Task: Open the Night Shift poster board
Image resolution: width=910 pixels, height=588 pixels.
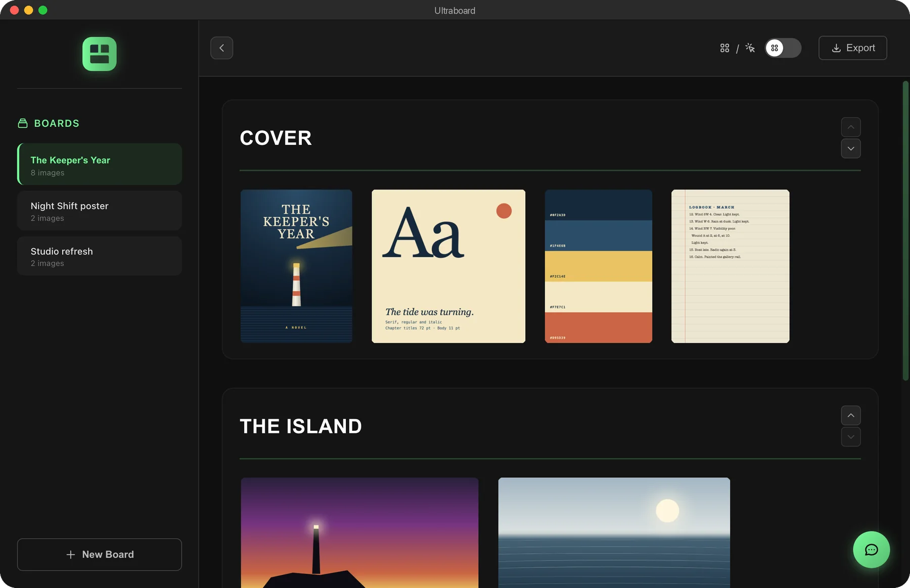Action: 100,211
